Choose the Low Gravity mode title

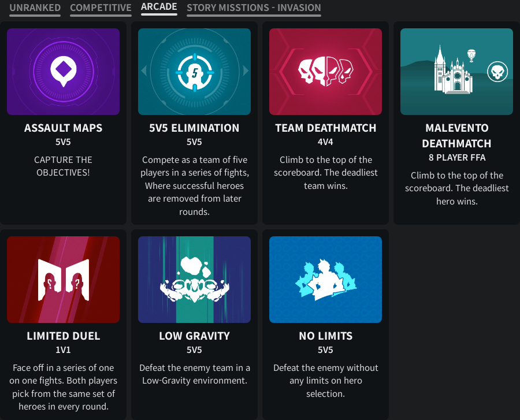(x=194, y=336)
